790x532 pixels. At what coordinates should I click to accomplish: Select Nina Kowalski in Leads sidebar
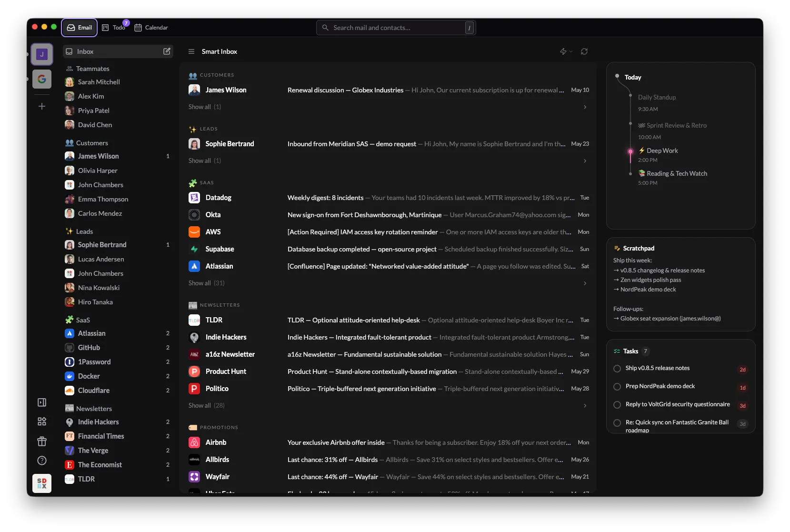[118, 288]
